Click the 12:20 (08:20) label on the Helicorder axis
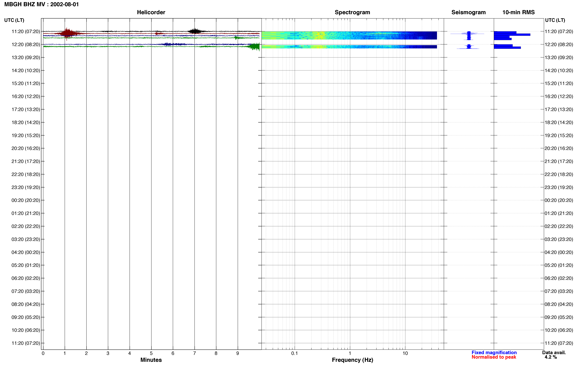 click(x=26, y=45)
